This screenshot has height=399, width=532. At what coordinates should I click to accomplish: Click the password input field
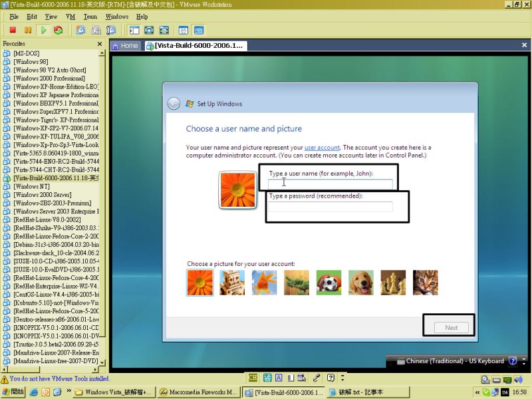click(x=330, y=206)
